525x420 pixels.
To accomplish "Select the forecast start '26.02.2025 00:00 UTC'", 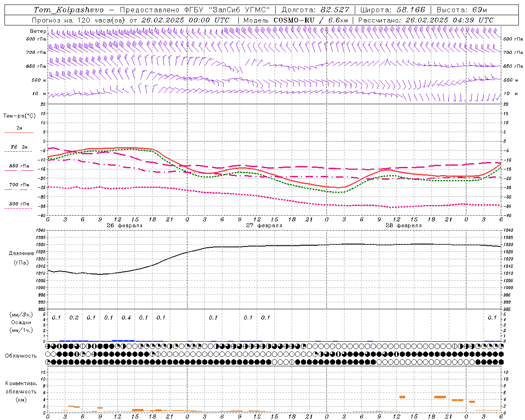I will (x=185, y=20).
